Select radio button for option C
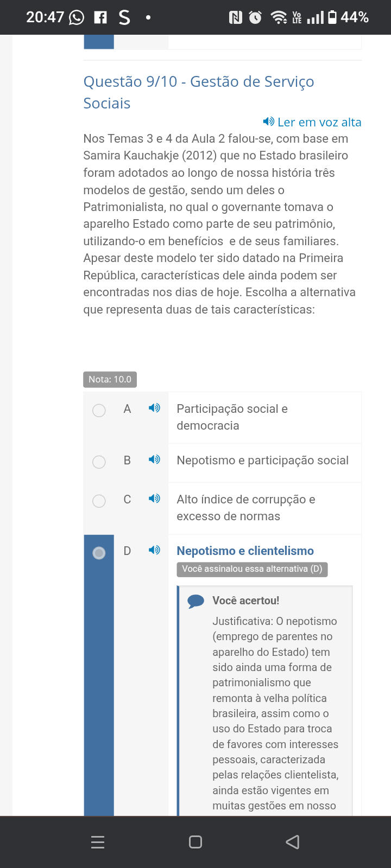This screenshot has height=868, width=391. (x=99, y=501)
